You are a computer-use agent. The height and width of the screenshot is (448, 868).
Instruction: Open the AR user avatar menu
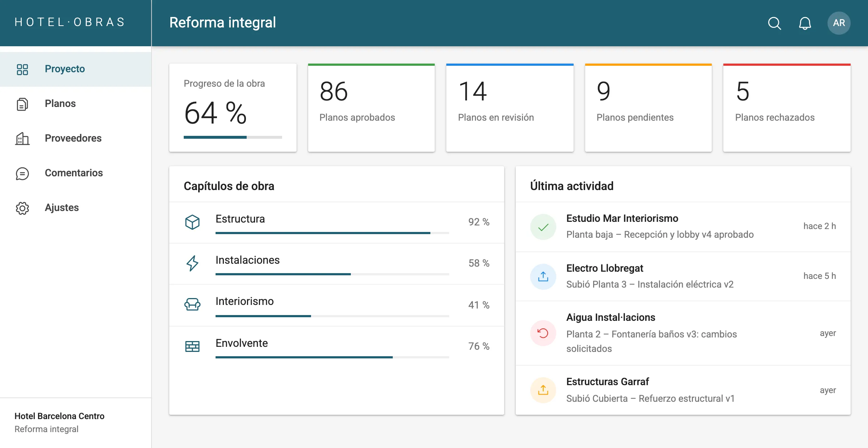(x=839, y=23)
